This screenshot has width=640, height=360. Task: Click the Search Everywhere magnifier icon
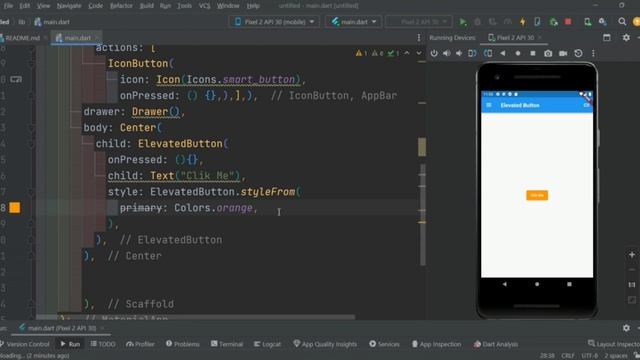[622, 22]
